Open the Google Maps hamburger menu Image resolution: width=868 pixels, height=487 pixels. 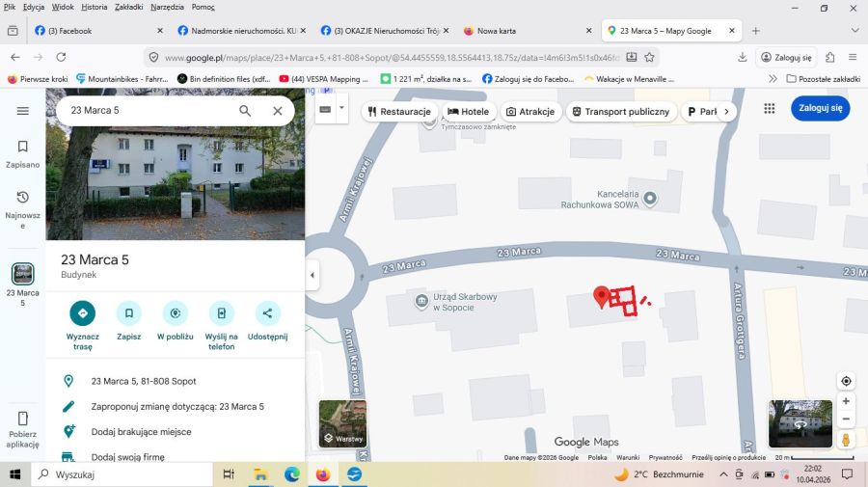[23, 111]
